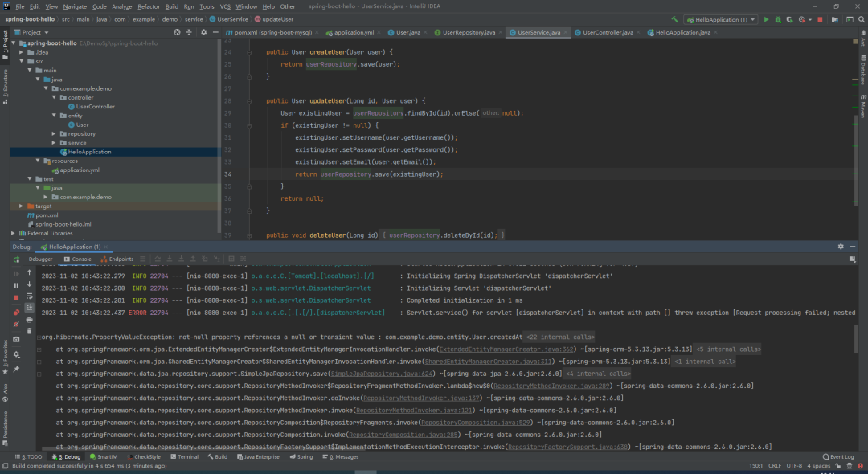Screen dimensions: 868x474
Task: Click the ExtendedEntityManagerCreator.java:362 link
Action: coord(506,349)
